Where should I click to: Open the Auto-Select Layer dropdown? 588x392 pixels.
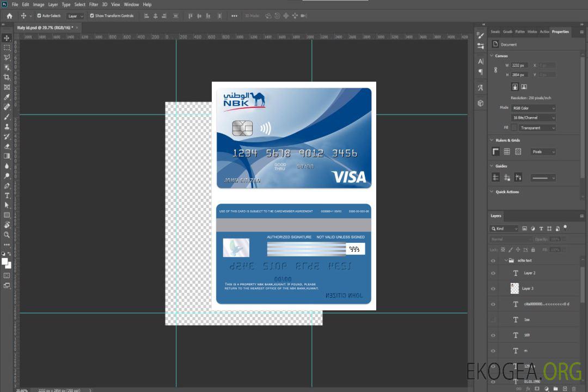tap(75, 16)
